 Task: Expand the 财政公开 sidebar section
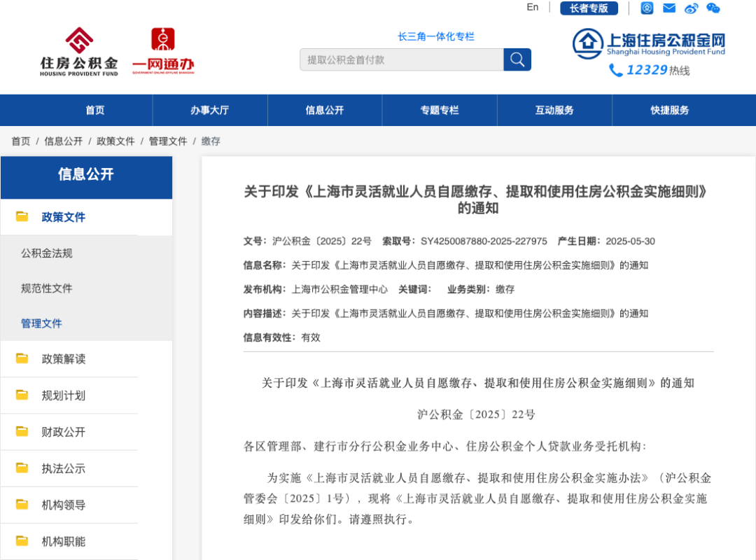(64, 432)
